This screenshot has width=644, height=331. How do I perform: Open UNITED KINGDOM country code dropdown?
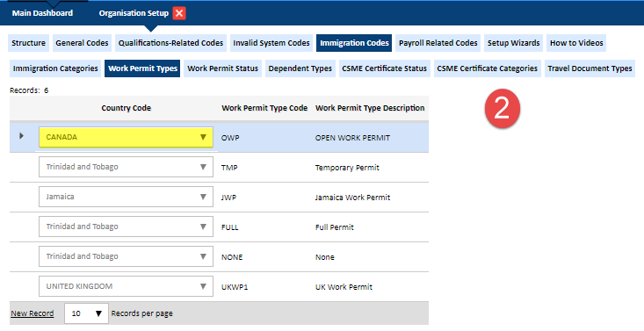point(127,286)
